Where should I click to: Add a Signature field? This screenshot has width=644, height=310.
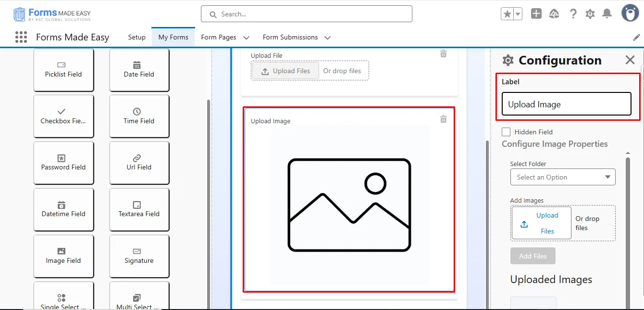click(139, 256)
